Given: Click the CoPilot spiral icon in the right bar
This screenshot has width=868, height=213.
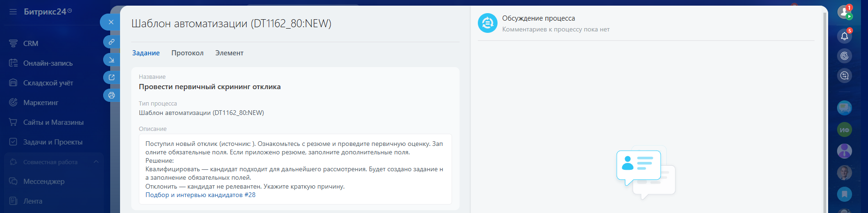Looking at the screenshot, I should pyautogui.click(x=845, y=56).
